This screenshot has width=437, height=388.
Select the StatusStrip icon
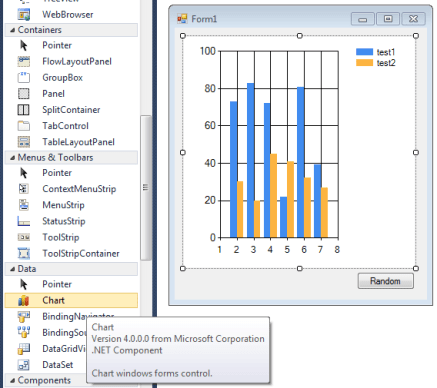point(24,221)
